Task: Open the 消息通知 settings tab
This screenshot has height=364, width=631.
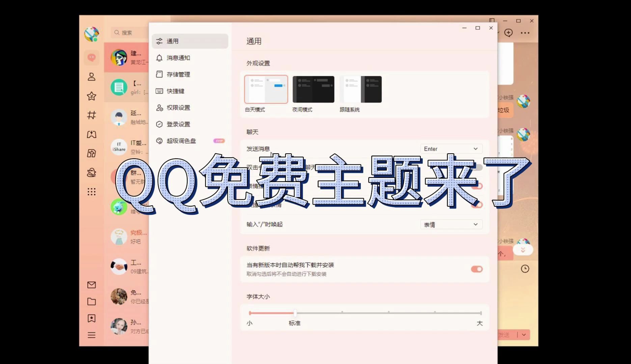Action: pyautogui.click(x=190, y=58)
